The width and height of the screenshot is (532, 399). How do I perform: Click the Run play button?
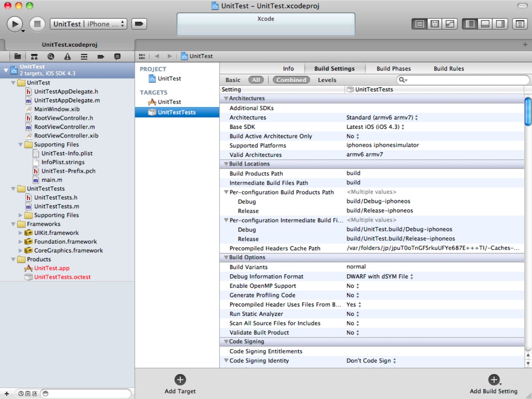tap(15, 24)
